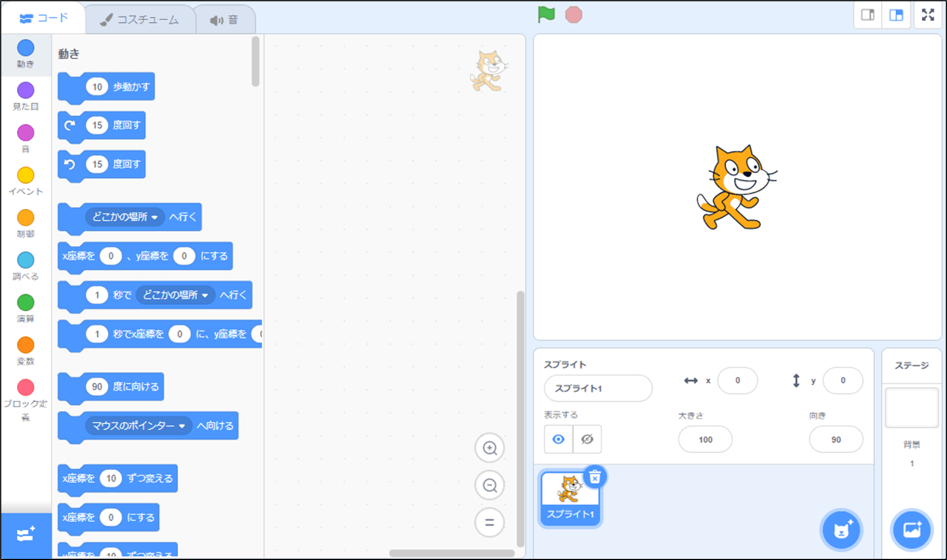This screenshot has height=560, width=947.
Task: Delete スプライト1 with trash icon
Action: click(x=595, y=477)
